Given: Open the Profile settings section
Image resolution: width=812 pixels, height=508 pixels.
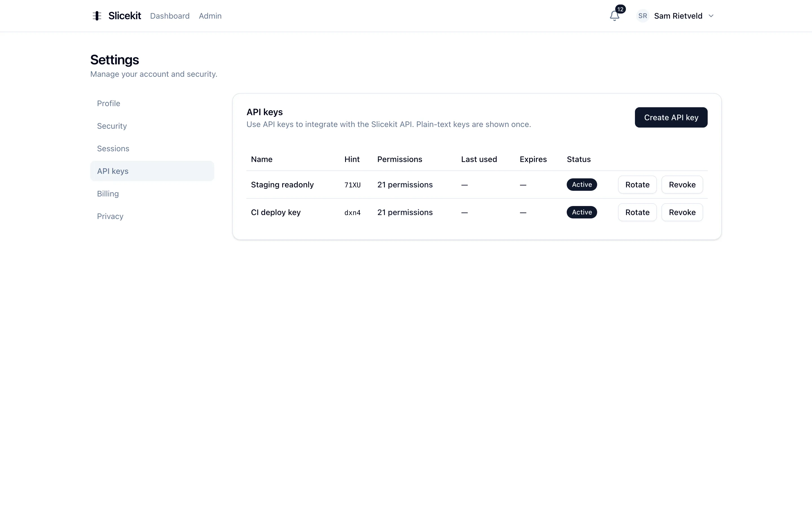Looking at the screenshot, I should click(152, 104).
